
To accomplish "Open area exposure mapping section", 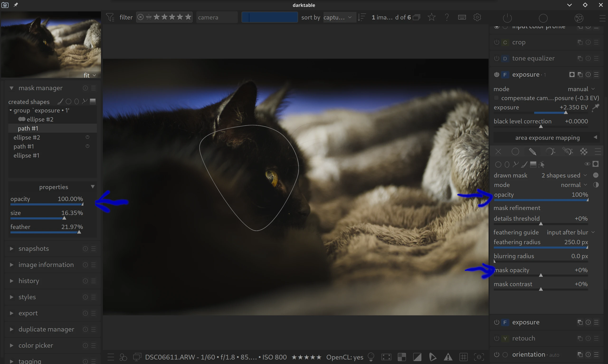I will [547, 138].
